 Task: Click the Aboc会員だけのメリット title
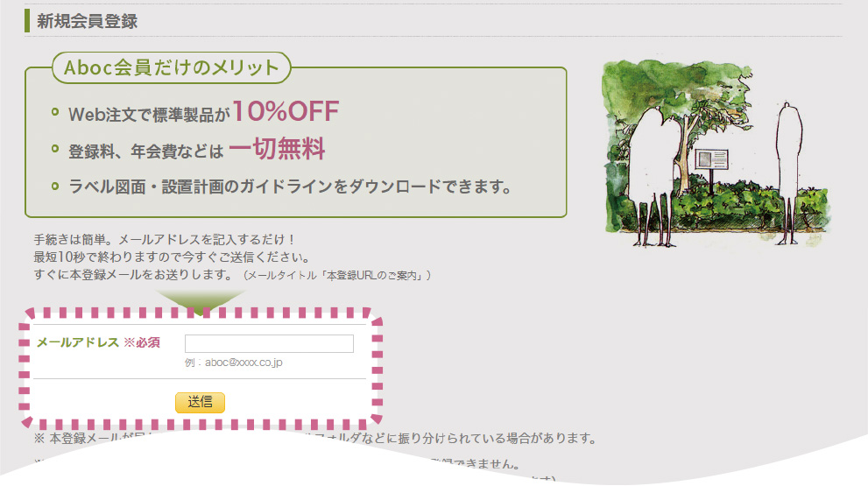[x=172, y=67]
